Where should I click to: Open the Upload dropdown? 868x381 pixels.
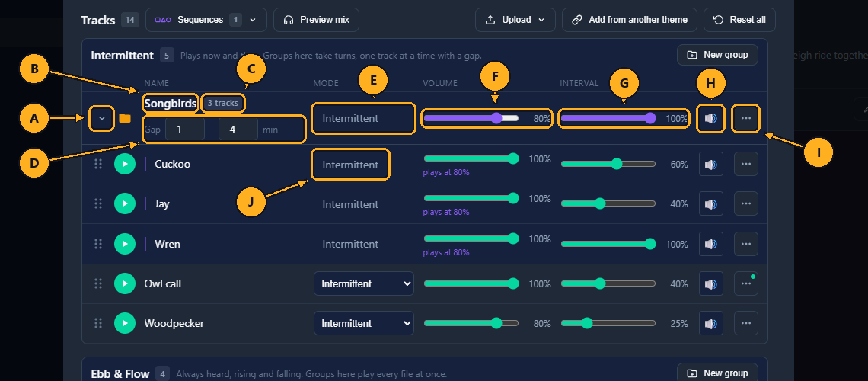point(514,20)
